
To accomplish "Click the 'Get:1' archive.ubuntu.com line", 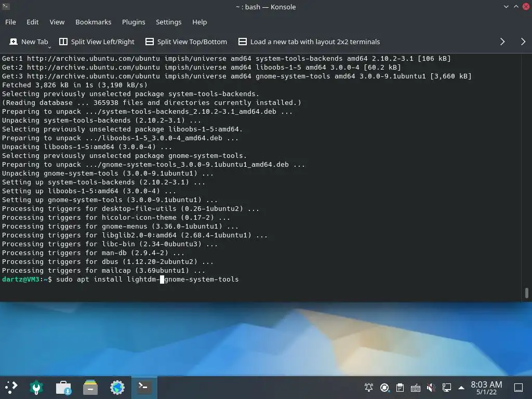I will [227, 58].
